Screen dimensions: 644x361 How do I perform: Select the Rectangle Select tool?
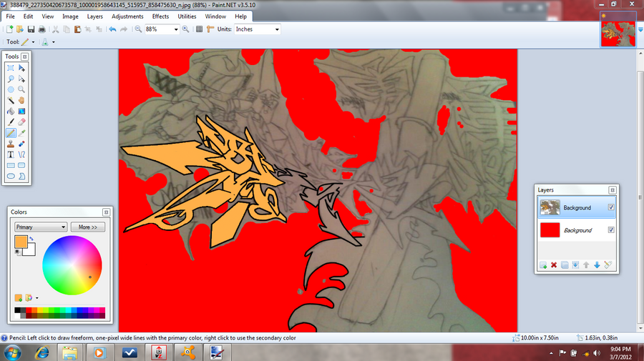[11, 68]
